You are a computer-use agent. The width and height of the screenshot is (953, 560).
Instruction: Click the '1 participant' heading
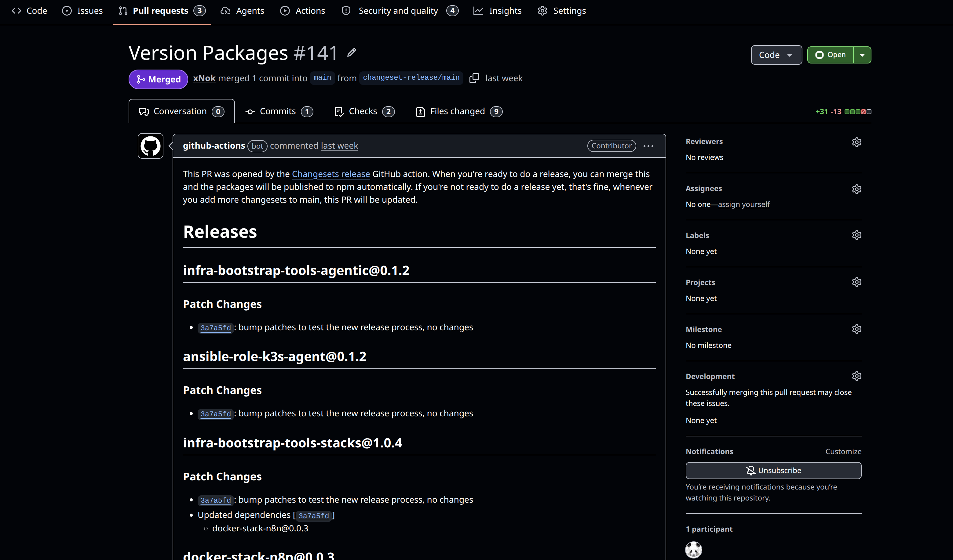pos(709,529)
